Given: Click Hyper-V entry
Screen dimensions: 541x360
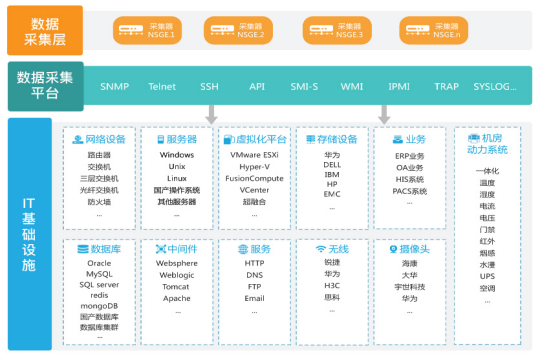Looking at the screenshot, I should pyautogui.click(x=254, y=167).
